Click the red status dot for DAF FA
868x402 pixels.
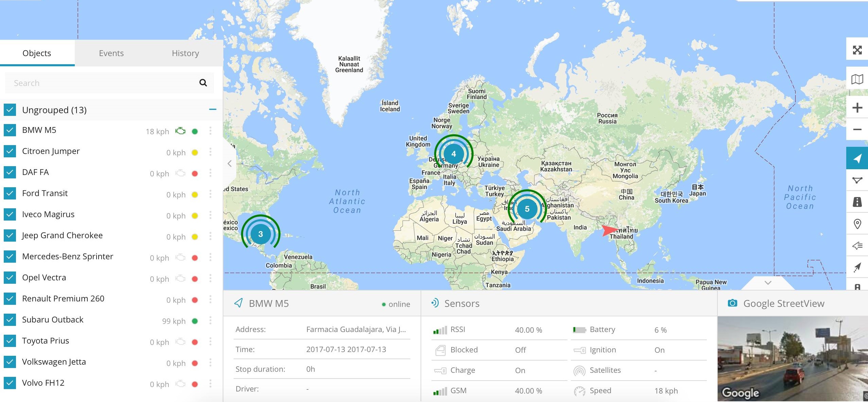point(195,174)
